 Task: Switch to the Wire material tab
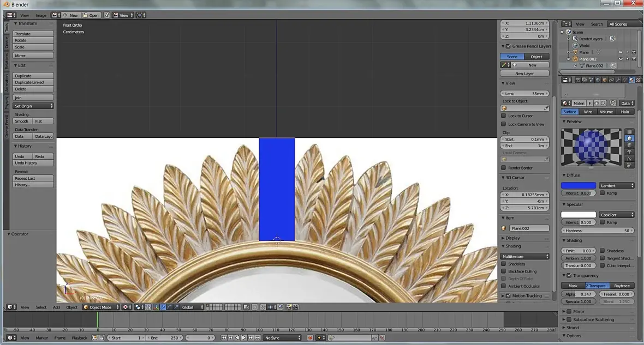click(588, 112)
